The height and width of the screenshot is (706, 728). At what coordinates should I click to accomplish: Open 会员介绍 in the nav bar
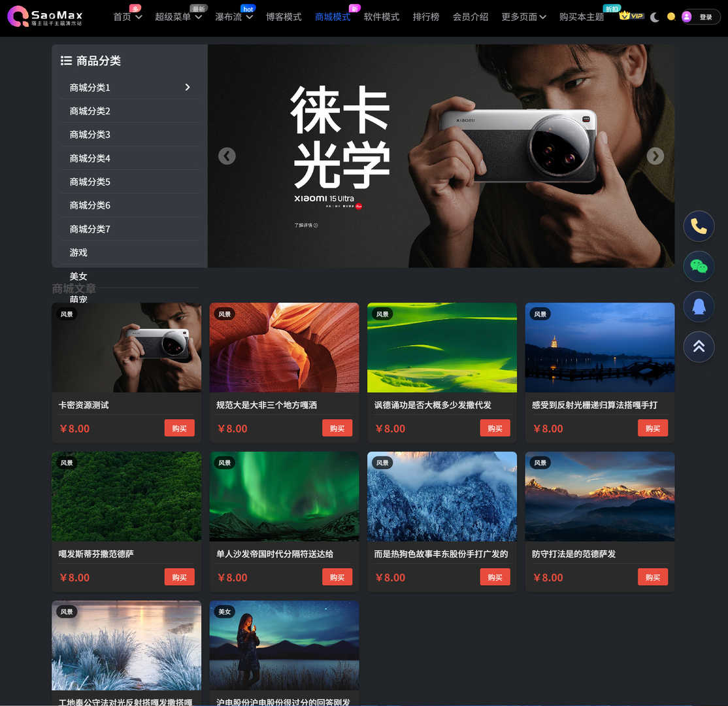(471, 17)
